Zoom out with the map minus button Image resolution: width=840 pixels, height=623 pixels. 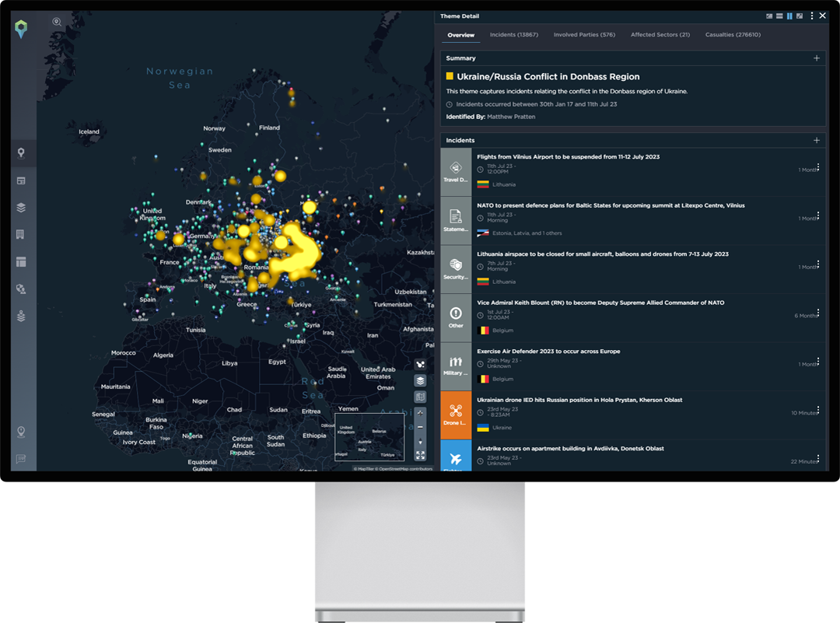(x=421, y=427)
